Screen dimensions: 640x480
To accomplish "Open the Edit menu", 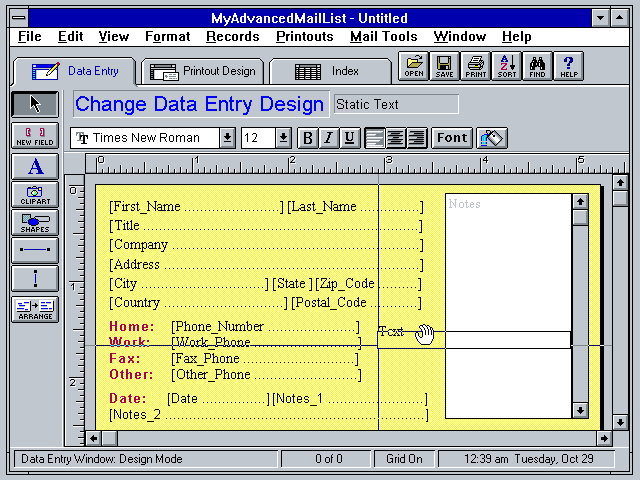I will click(x=70, y=37).
